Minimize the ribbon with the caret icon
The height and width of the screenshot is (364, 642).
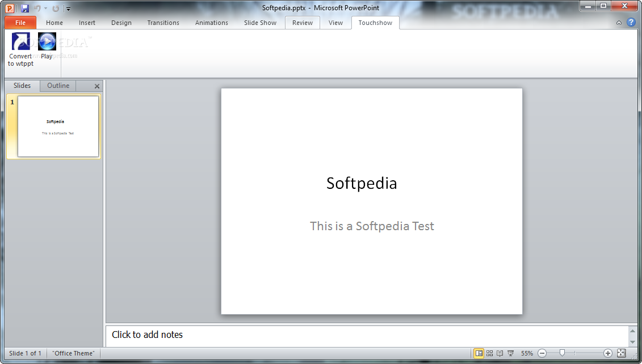coord(619,23)
